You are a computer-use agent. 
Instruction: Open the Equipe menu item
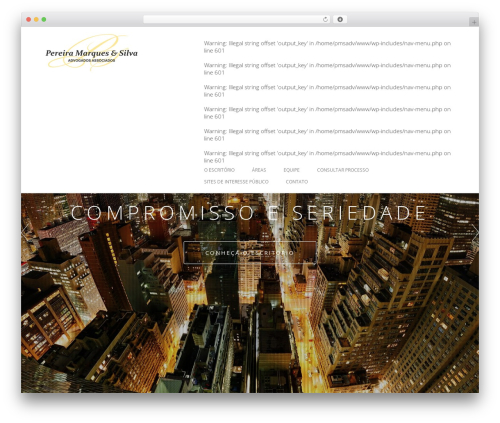pyautogui.click(x=291, y=170)
